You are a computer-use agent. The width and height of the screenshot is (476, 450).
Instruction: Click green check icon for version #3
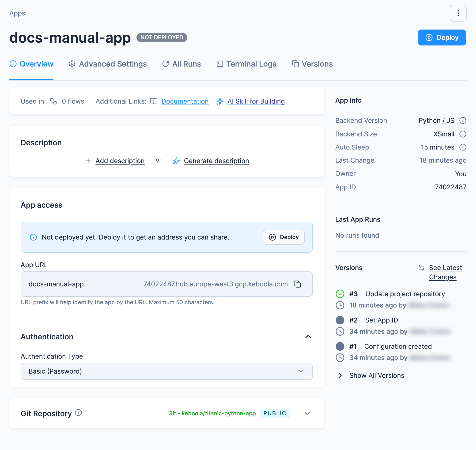click(340, 294)
